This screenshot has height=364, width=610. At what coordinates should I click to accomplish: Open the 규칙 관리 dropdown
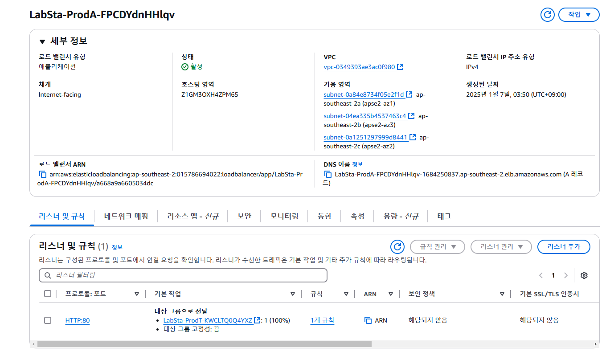point(438,247)
